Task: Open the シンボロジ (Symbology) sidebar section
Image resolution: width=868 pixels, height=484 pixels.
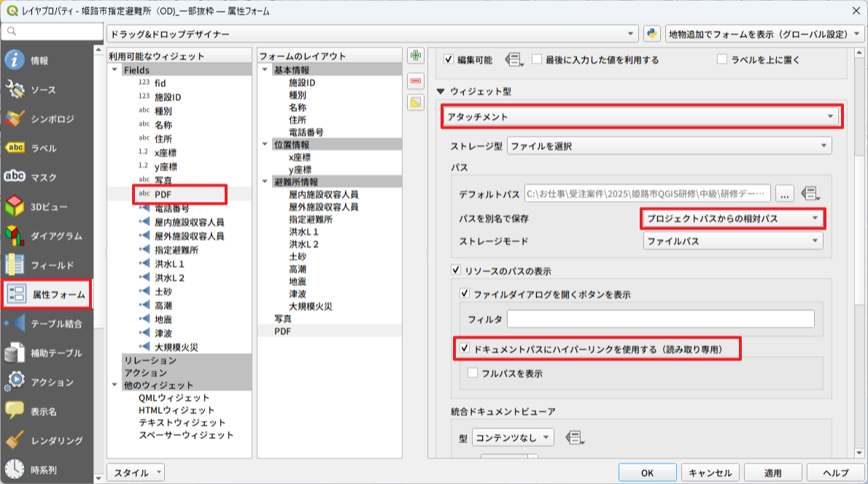Action: [x=47, y=119]
